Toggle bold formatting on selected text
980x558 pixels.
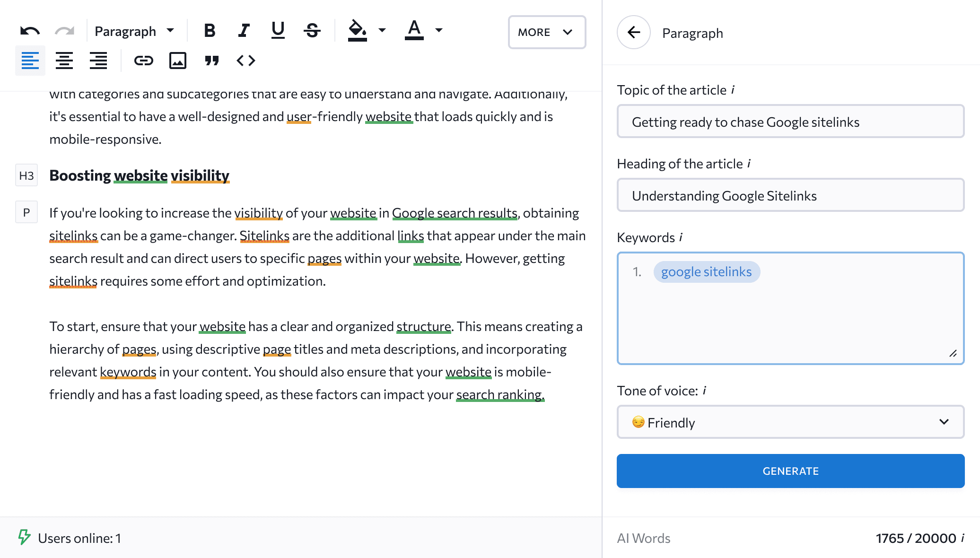[210, 30]
